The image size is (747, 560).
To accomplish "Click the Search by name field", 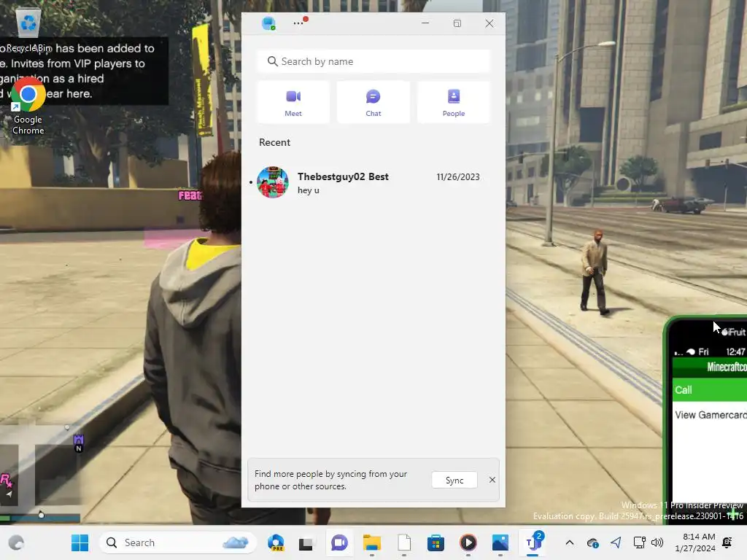I will pyautogui.click(x=373, y=61).
